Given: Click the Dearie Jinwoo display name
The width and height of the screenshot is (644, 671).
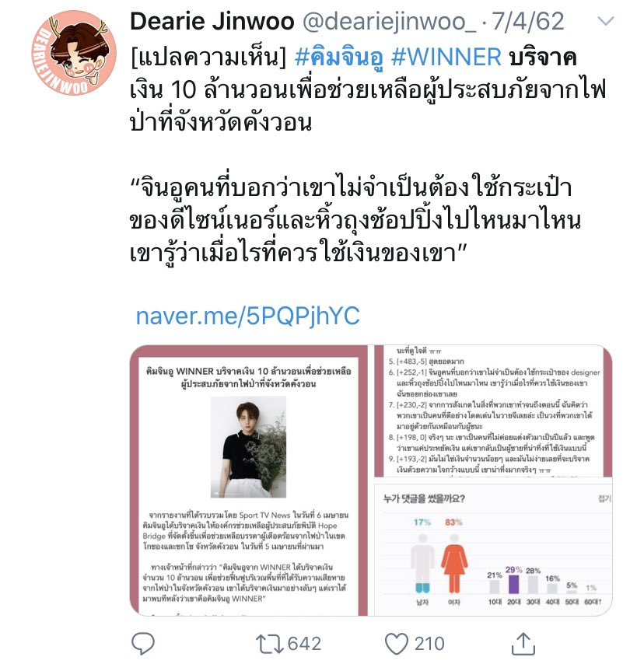Looking at the screenshot, I should click(x=212, y=22).
